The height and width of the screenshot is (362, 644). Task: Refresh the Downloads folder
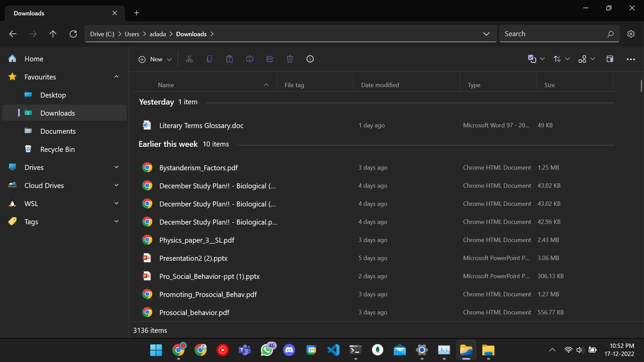(x=73, y=34)
